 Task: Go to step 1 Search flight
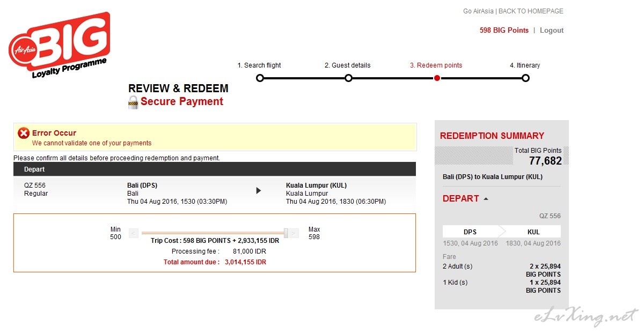259,65
